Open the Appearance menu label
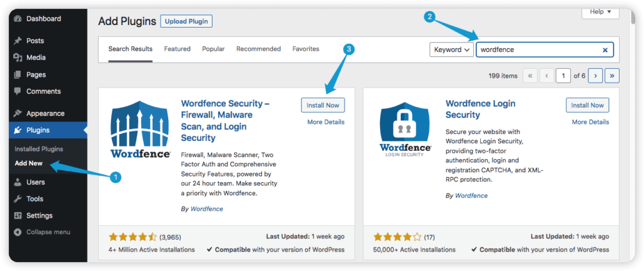644x271 pixels. pos(45,113)
